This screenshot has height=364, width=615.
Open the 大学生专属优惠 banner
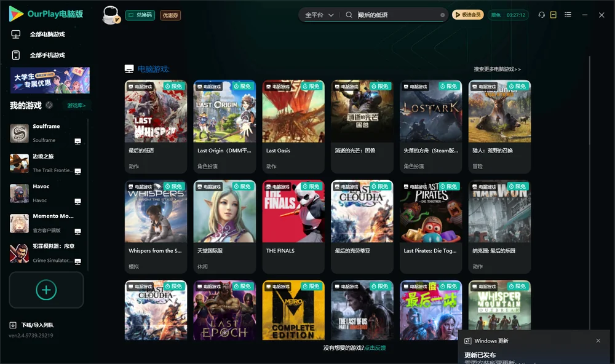pos(50,80)
